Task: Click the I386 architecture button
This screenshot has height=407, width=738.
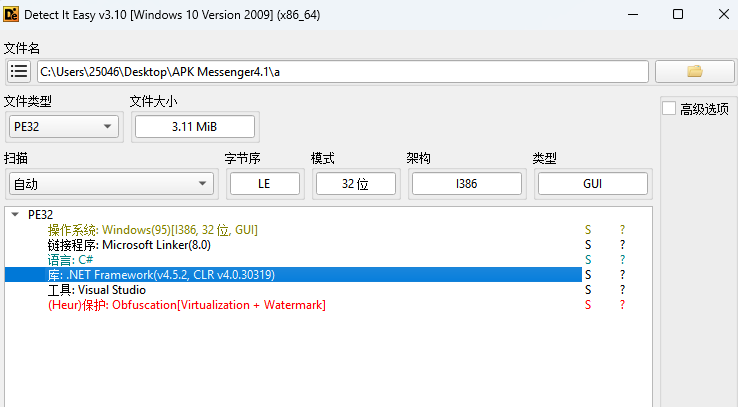Action: click(466, 184)
